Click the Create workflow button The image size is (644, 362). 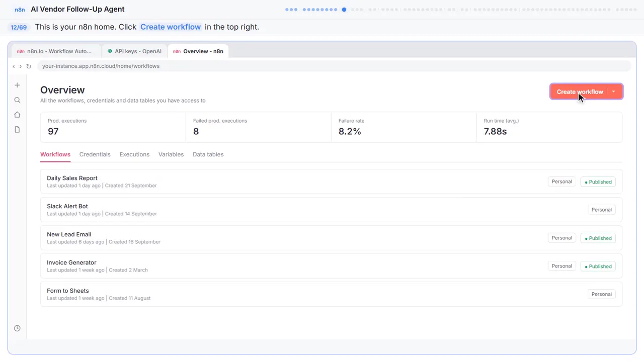580,92
